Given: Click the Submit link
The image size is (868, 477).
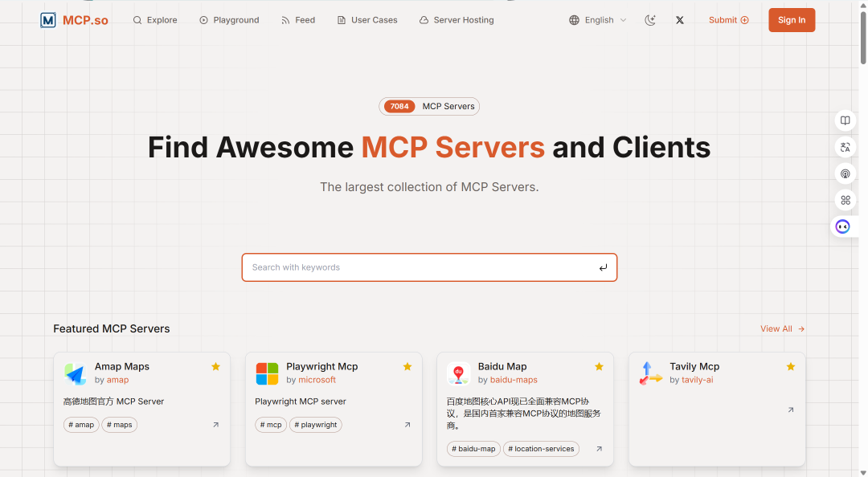Looking at the screenshot, I should tap(728, 20).
